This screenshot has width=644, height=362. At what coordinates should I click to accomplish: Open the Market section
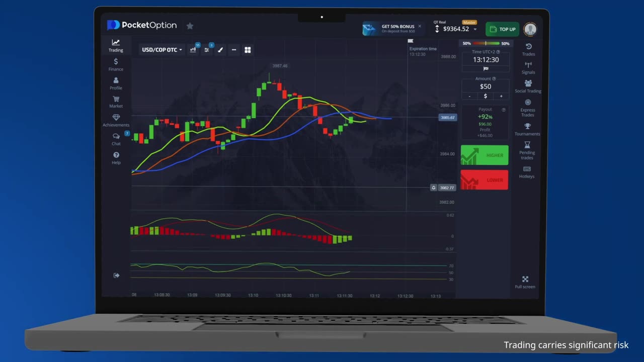click(x=116, y=102)
